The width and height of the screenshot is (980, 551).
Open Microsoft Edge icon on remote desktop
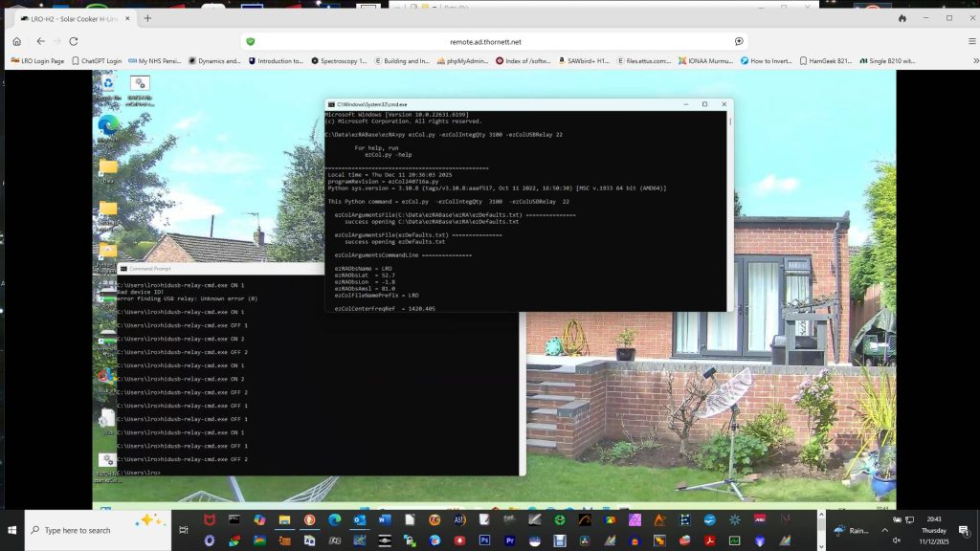[x=108, y=124]
